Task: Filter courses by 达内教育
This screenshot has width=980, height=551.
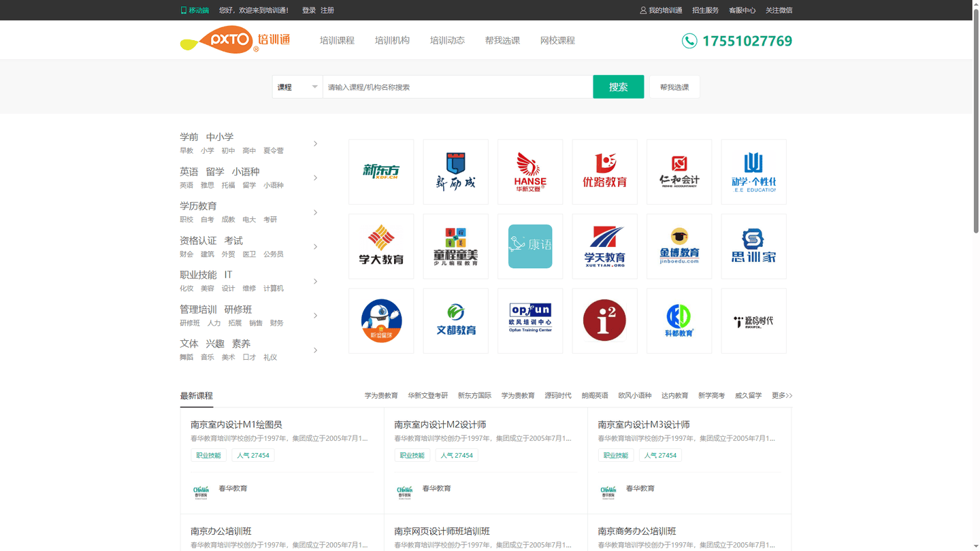Action: pyautogui.click(x=674, y=395)
